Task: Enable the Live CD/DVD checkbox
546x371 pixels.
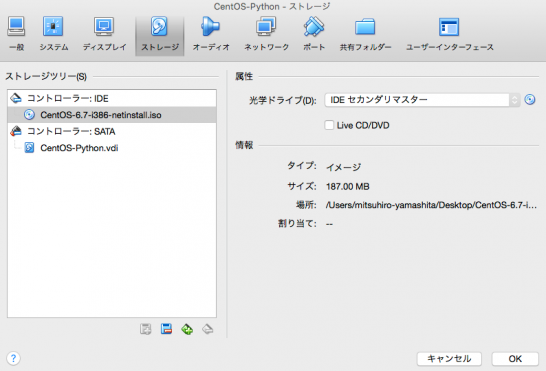Action: (x=329, y=125)
